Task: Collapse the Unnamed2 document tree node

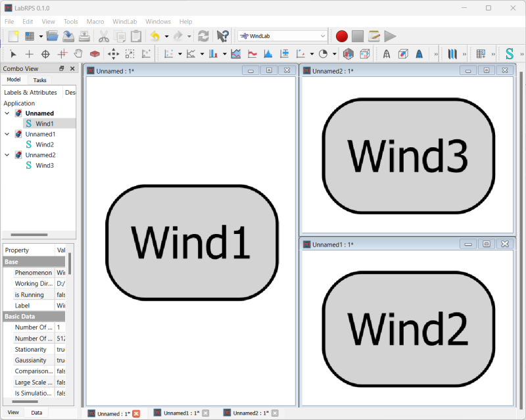Action: 7,155
